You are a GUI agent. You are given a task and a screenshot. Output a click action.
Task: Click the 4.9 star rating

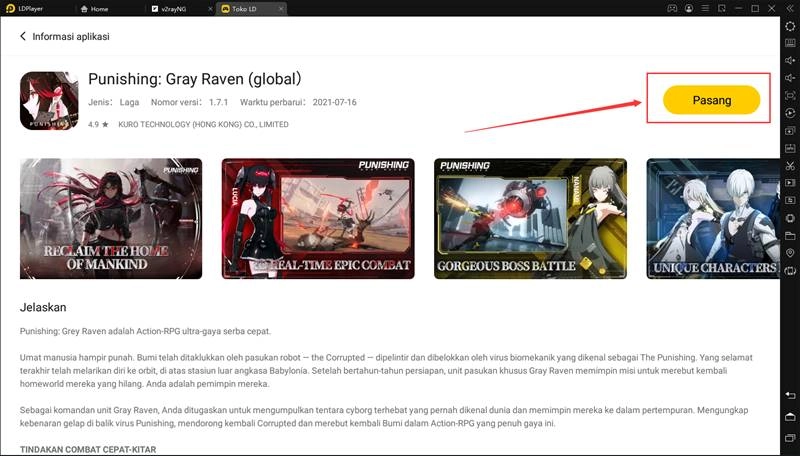(x=98, y=124)
